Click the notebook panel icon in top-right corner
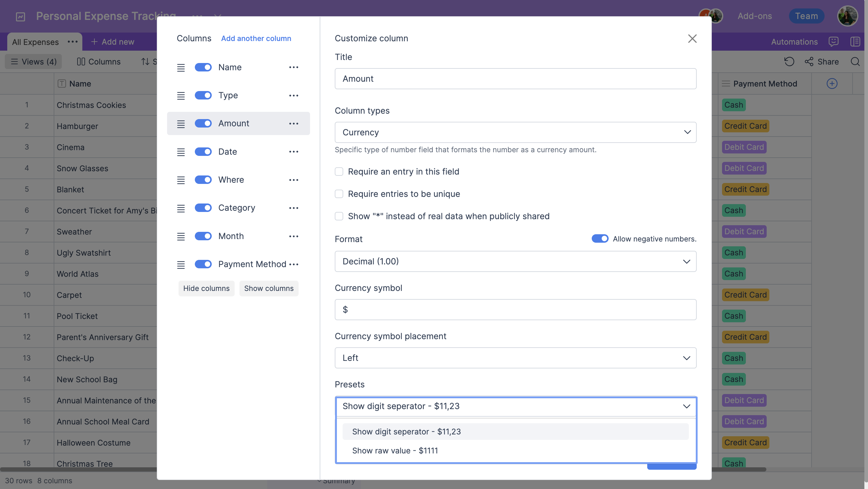Screen dimensions: 868x489 tap(855, 41)
